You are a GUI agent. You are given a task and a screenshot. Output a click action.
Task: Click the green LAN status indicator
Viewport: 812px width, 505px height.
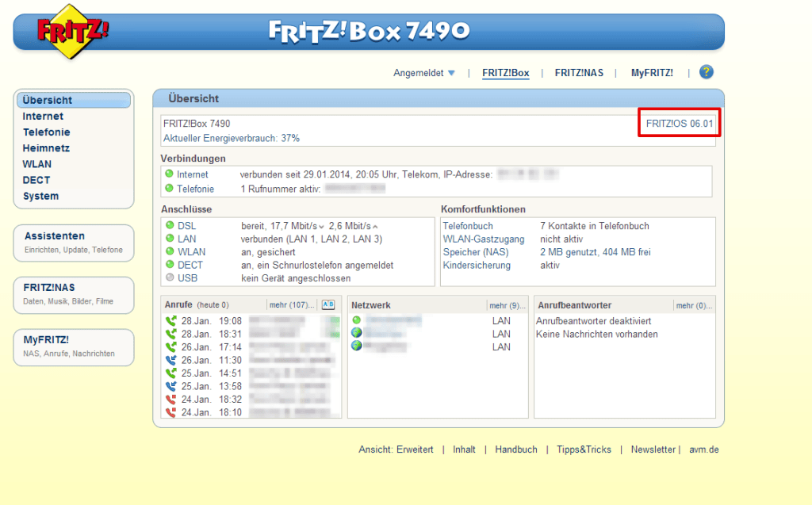(170, 239)
